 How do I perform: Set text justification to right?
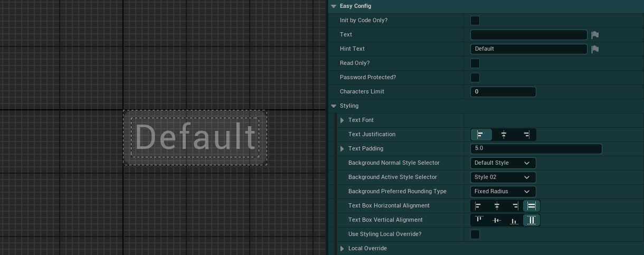pos(526,135)
